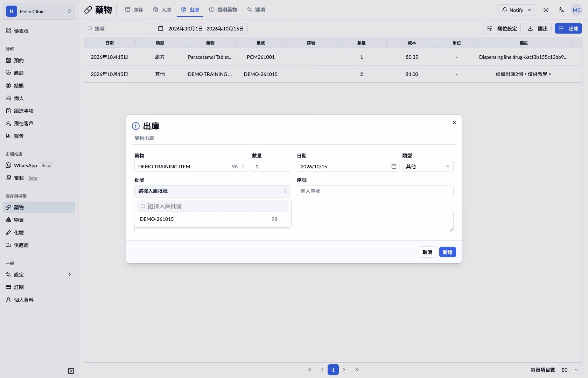Open the MC user avatar menu

(577, 10)
